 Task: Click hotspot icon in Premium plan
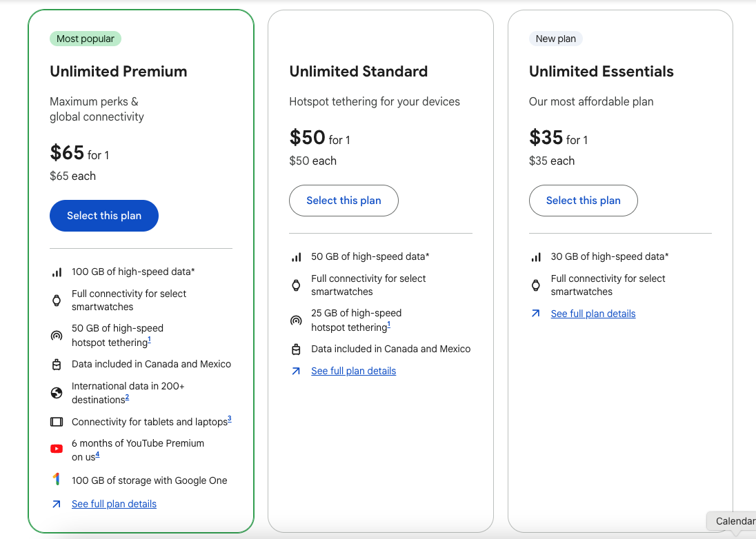pyautogui.click(x=57, y=336)
